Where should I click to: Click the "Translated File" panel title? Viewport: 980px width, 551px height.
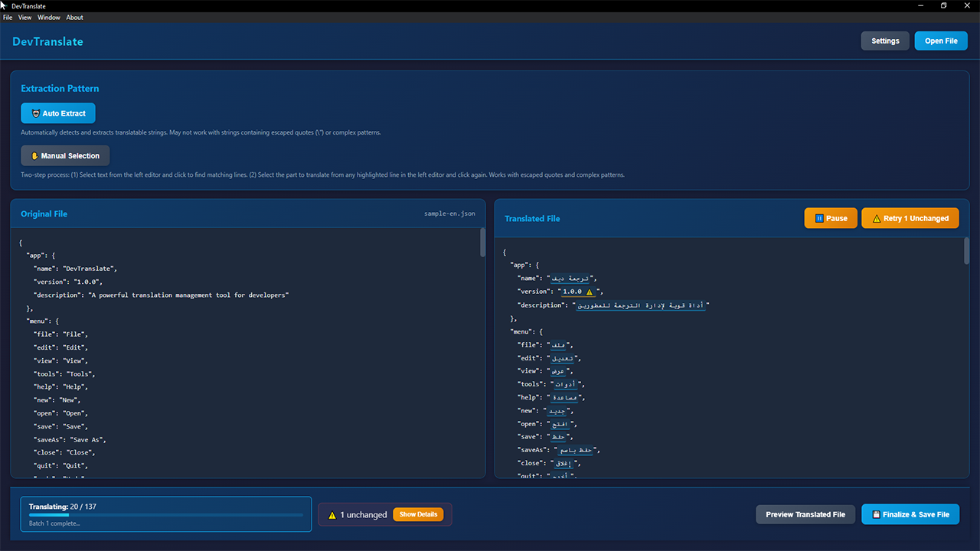(532, 218)
